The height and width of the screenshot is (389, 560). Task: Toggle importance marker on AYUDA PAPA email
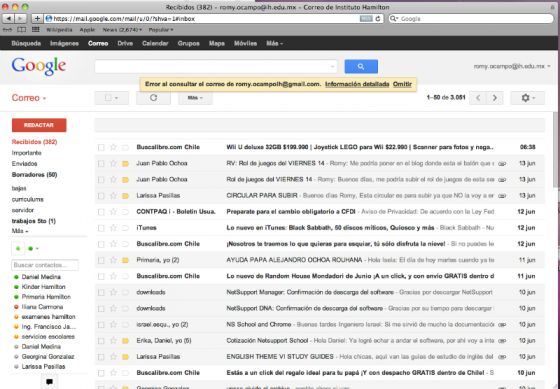(125, 260)
